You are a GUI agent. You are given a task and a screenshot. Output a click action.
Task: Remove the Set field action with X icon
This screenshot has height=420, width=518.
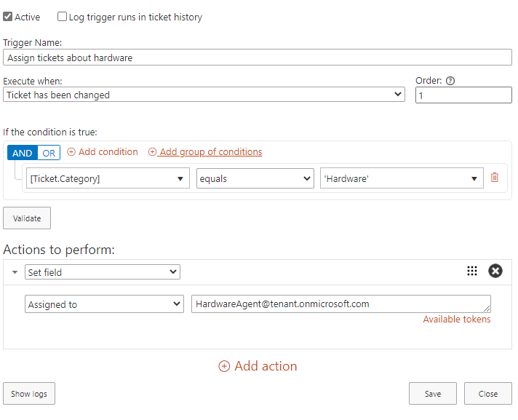pos(495,271)
